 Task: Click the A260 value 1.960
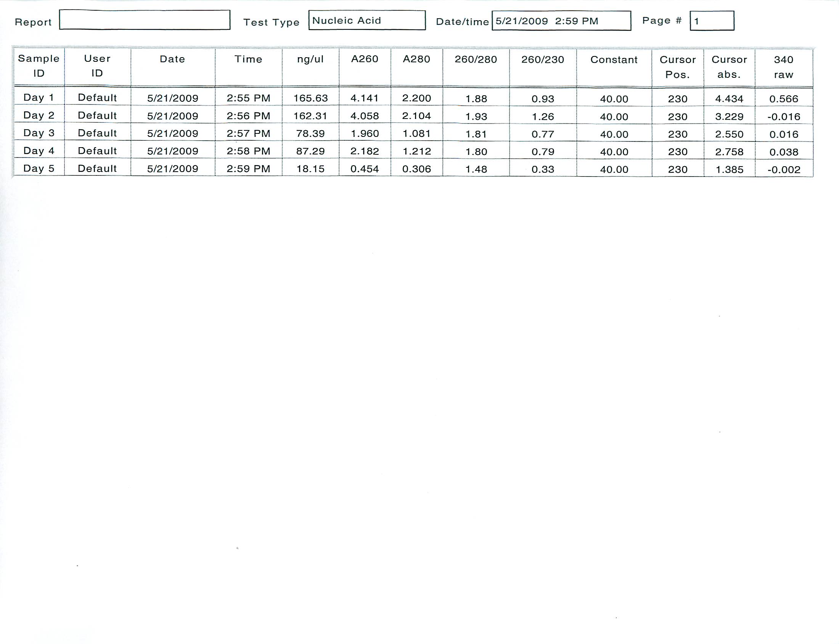click(x=365, y=133)
